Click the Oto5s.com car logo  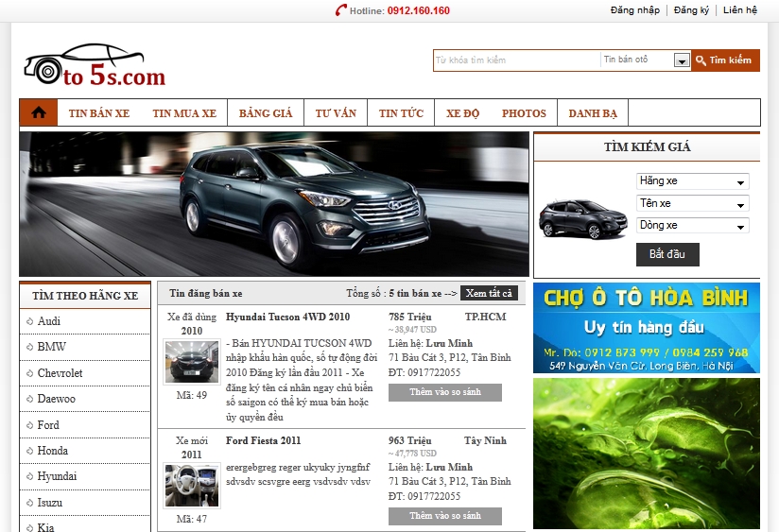(95, 65)
